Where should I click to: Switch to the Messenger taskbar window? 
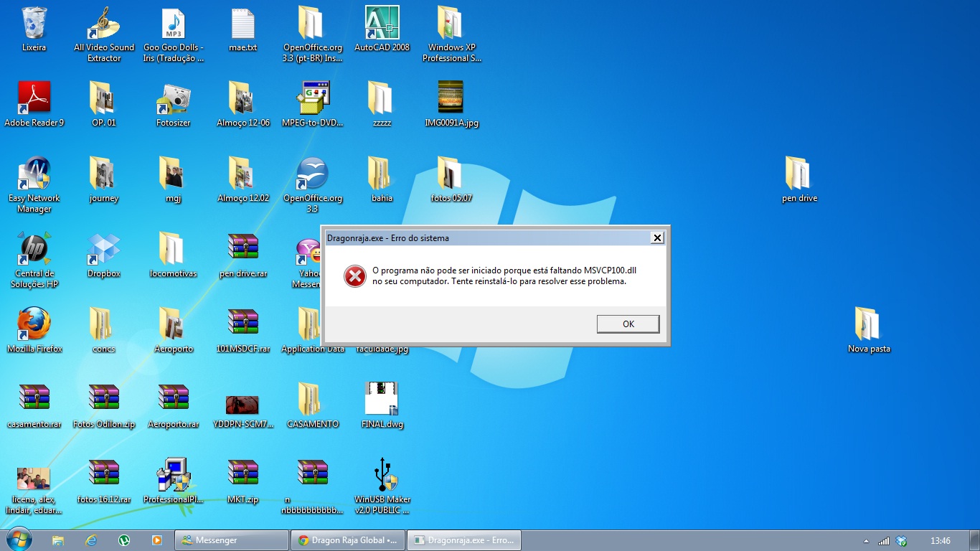(x=231, y=540)
